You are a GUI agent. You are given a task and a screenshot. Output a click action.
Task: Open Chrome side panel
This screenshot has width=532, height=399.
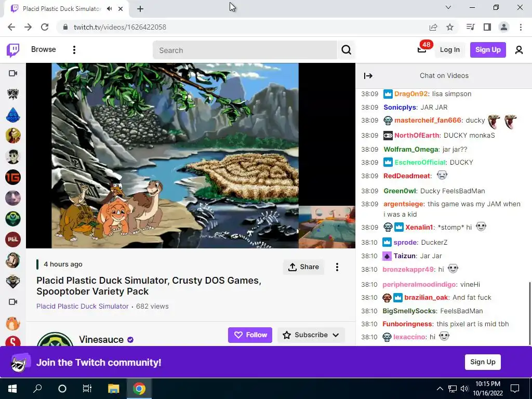click(487, 27)
